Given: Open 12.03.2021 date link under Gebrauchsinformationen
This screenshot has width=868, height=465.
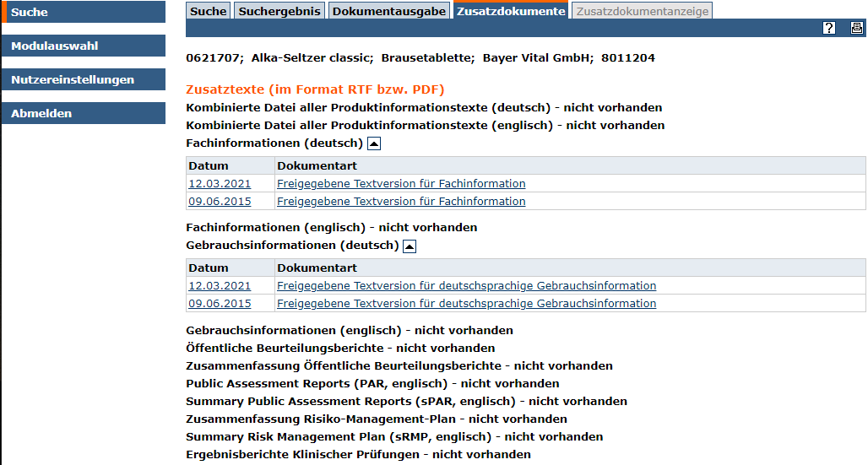Looking at the screenshot, I should [220, 285].
